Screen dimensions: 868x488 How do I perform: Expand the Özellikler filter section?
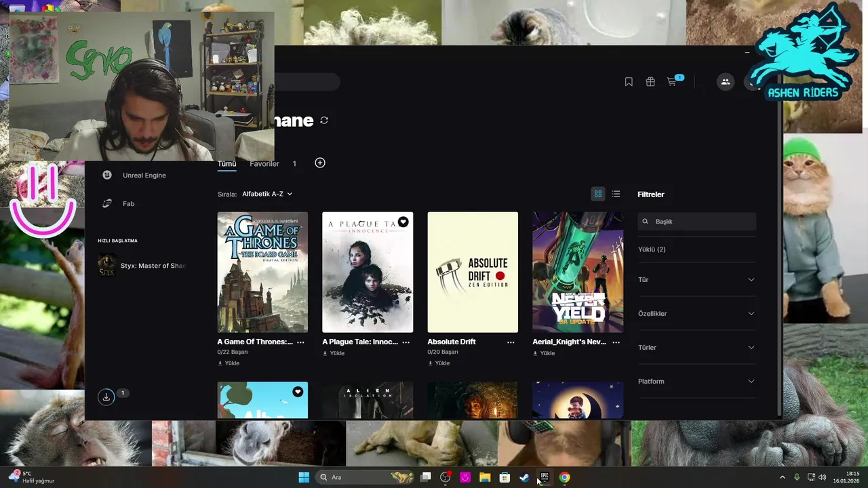coord(696,313)
